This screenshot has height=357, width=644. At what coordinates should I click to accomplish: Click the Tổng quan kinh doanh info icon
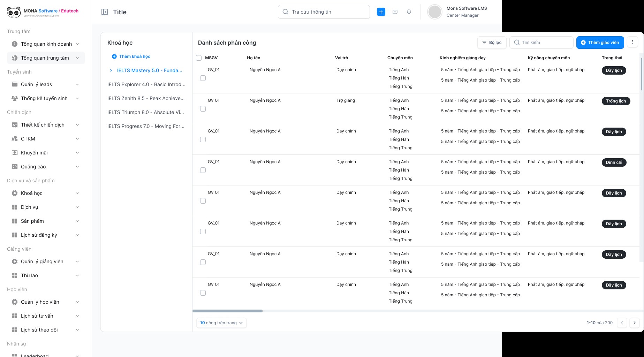coord(15,44)
